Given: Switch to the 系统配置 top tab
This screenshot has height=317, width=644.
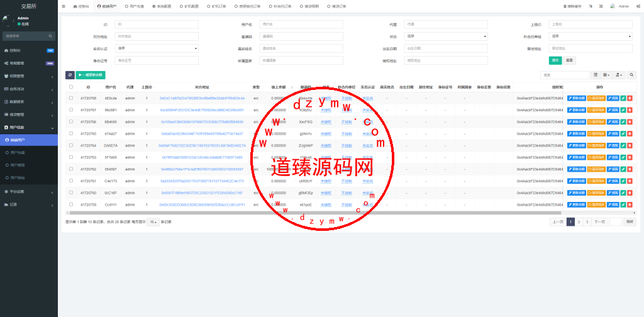Looking at the screenshot, I should (162, 6).
